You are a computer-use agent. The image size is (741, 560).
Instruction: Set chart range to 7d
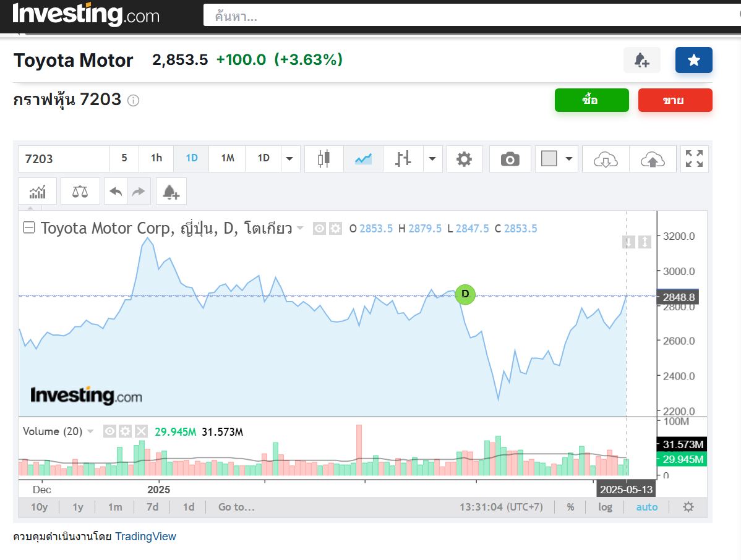[152, 507]
